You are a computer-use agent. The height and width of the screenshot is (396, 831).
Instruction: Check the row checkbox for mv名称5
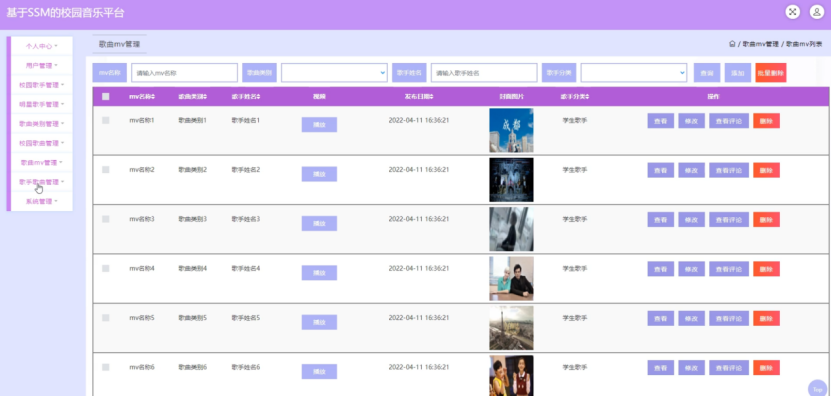105,318
